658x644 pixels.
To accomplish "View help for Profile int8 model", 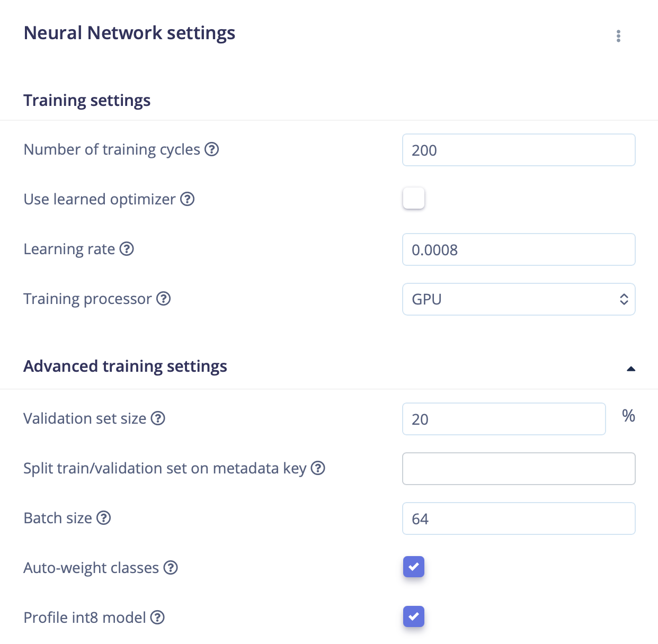I will click(x=157, y=618).
